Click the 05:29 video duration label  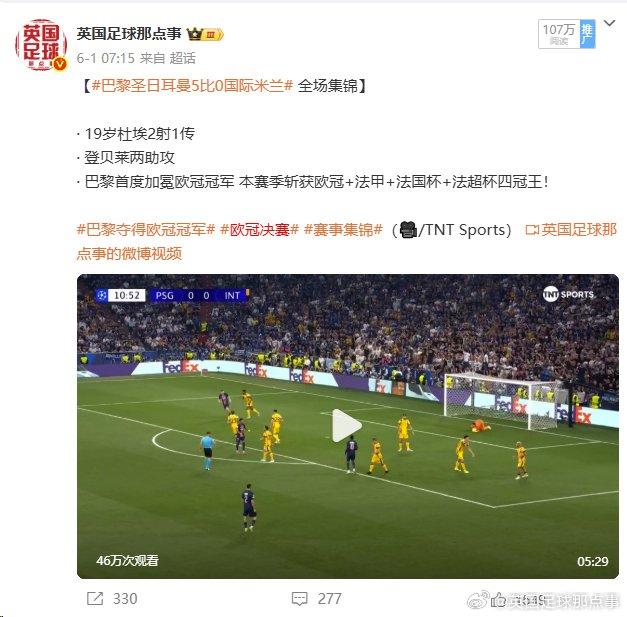593,561
